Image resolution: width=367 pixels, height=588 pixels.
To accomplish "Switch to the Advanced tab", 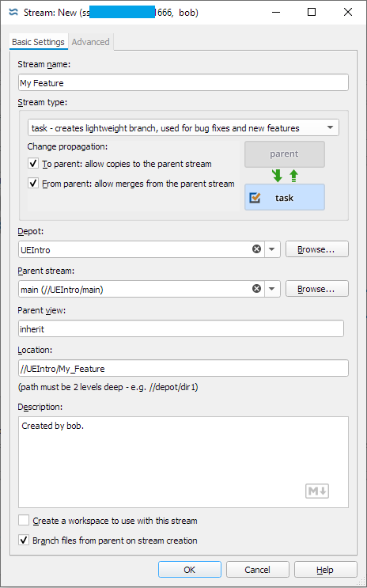I will click(91, 42).
